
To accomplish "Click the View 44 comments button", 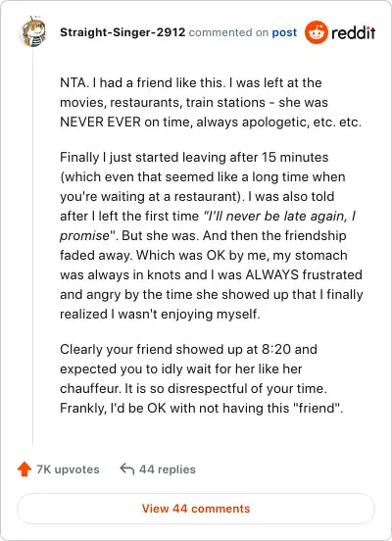I will [x=196, y=509].
